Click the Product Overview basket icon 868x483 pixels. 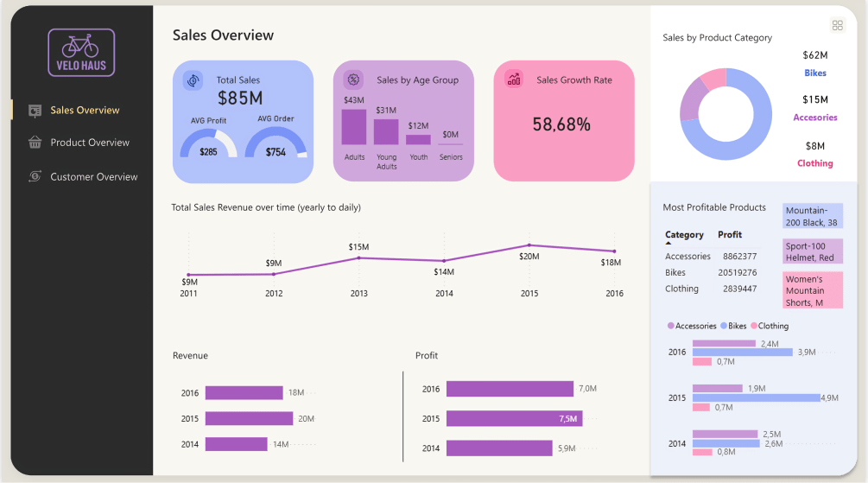click(35, 143)
